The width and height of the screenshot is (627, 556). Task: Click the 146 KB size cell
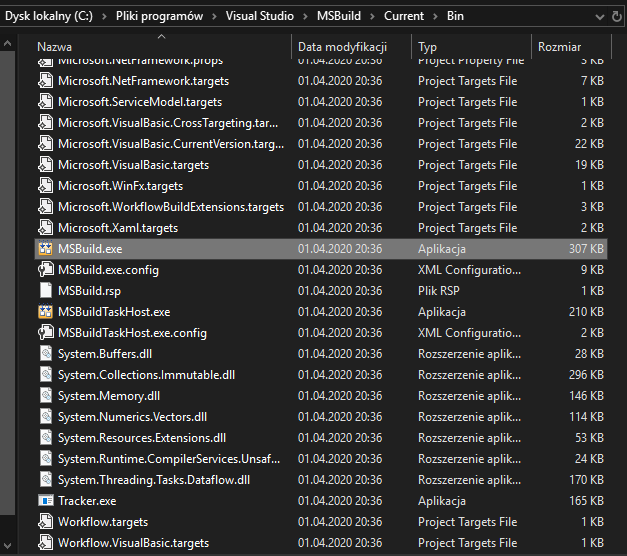click(x=586, y=396)
